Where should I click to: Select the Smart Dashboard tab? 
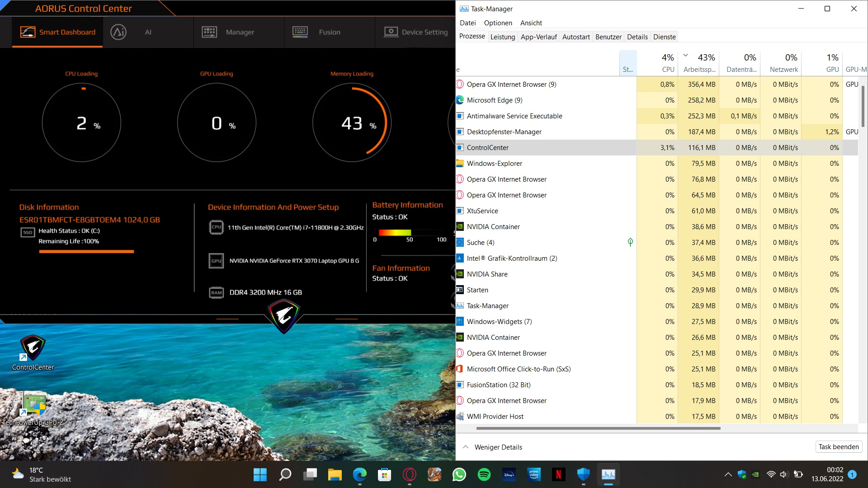coord(58,32)
